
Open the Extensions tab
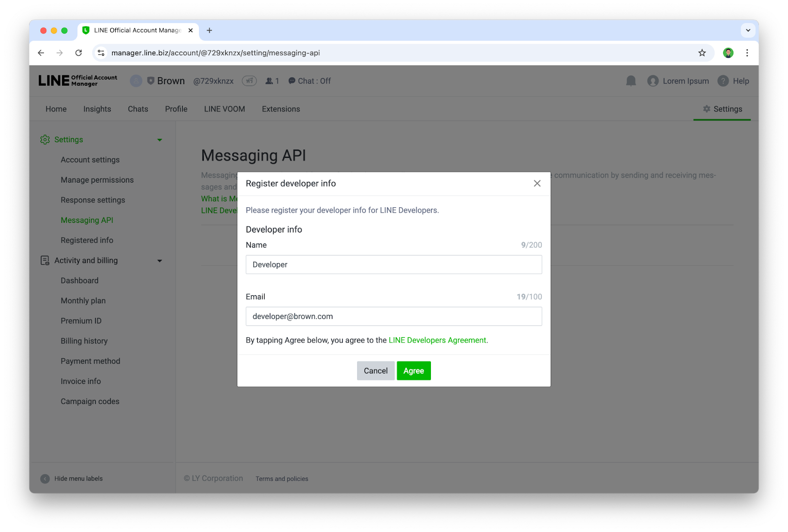281,109
